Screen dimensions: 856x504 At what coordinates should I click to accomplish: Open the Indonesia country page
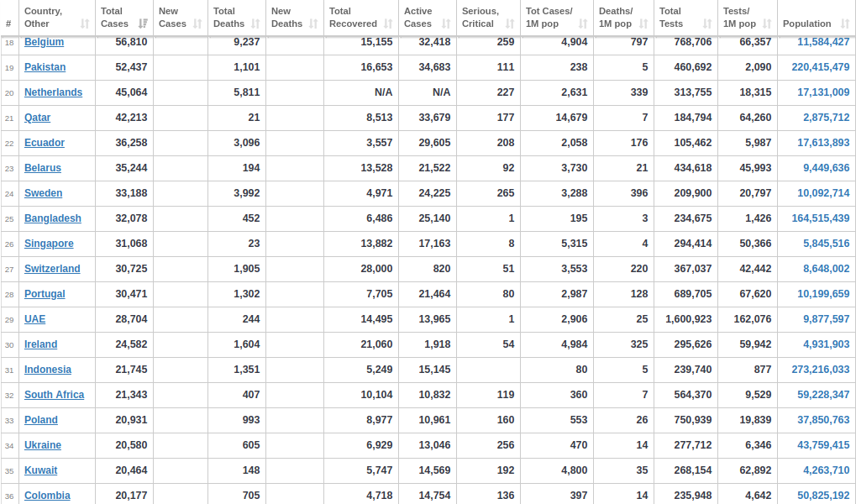48,369
